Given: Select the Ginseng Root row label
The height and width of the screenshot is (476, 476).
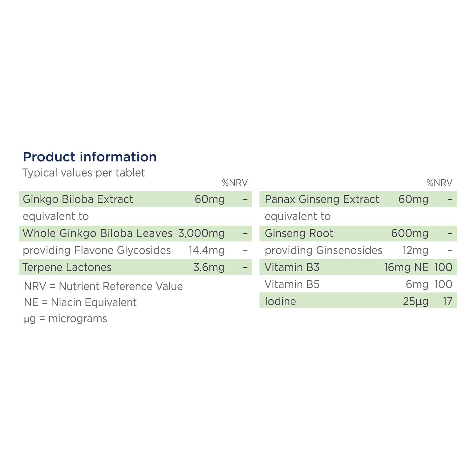Looking at the screenshot, I should 299,233.
